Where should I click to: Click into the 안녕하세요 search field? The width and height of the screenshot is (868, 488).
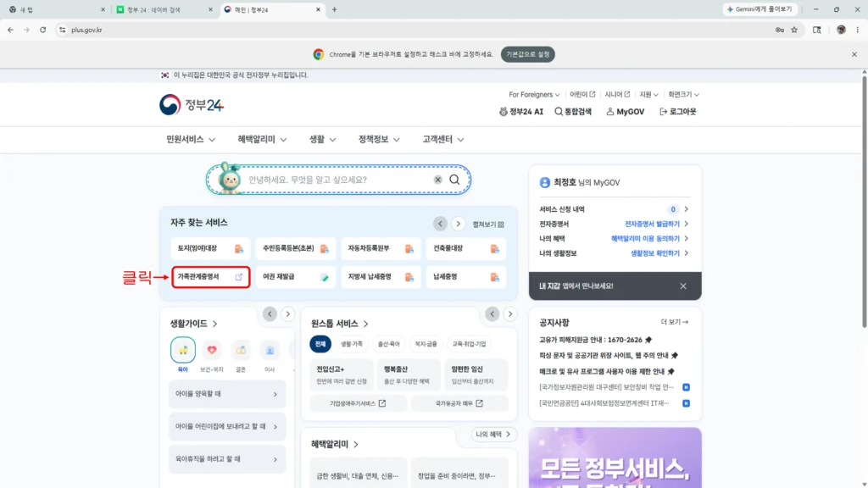(x=337, y=180)
